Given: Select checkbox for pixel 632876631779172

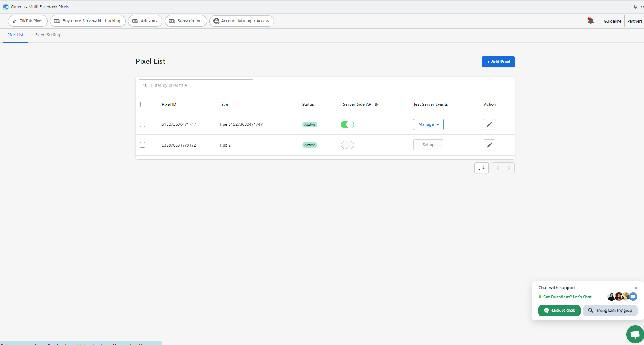Looking at the screenshot, I should coord(142,145).
